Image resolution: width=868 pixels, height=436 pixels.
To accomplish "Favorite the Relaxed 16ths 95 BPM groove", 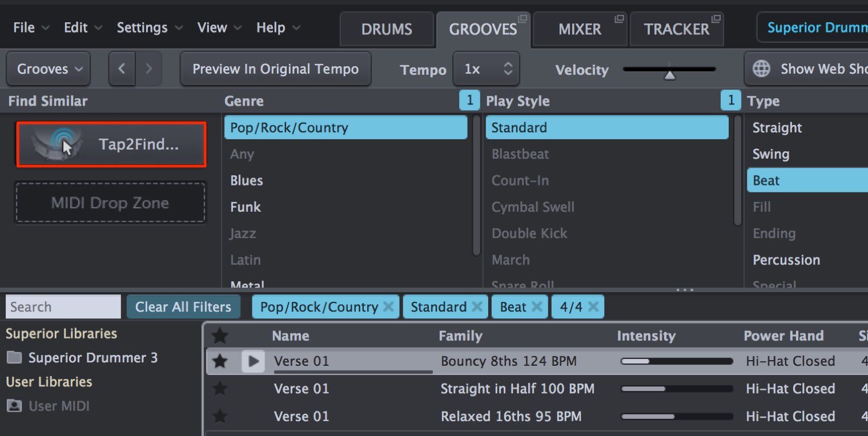I will coord(220,416).
